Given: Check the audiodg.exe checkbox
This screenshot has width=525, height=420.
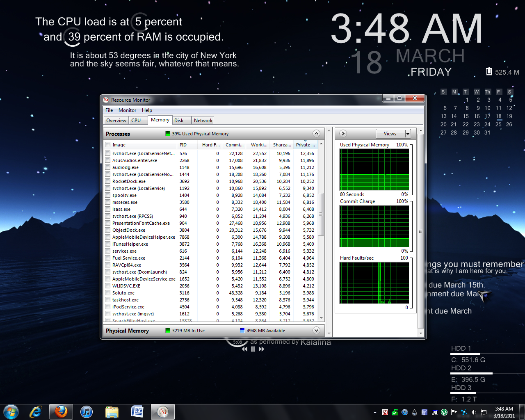Looking at the screenshot, I should tap(108, 167).
